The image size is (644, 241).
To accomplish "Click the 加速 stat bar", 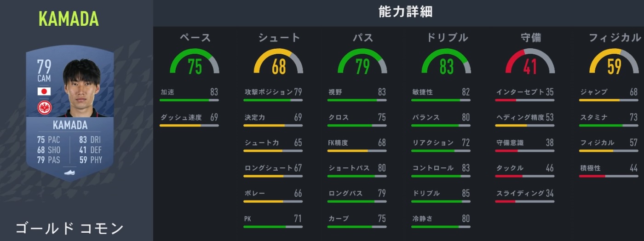I will [x=189, y=100].
